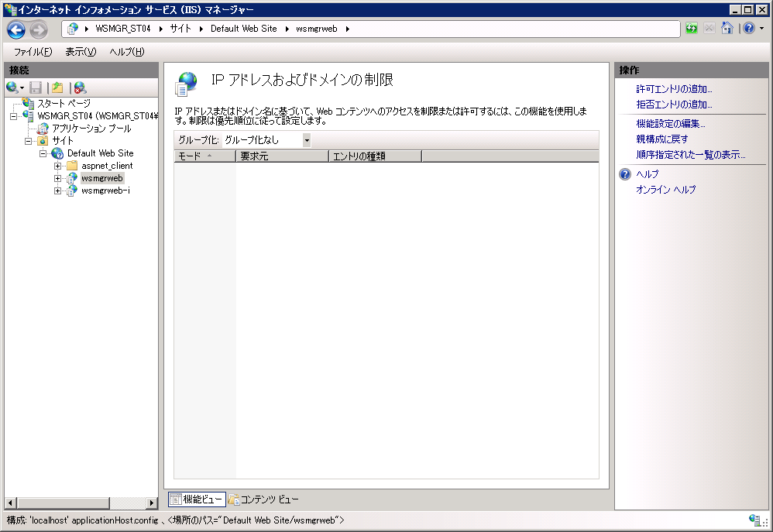Open the ファイル(F) menu
Viewport: 773px width, 532px height.
[x=33, y=52]
